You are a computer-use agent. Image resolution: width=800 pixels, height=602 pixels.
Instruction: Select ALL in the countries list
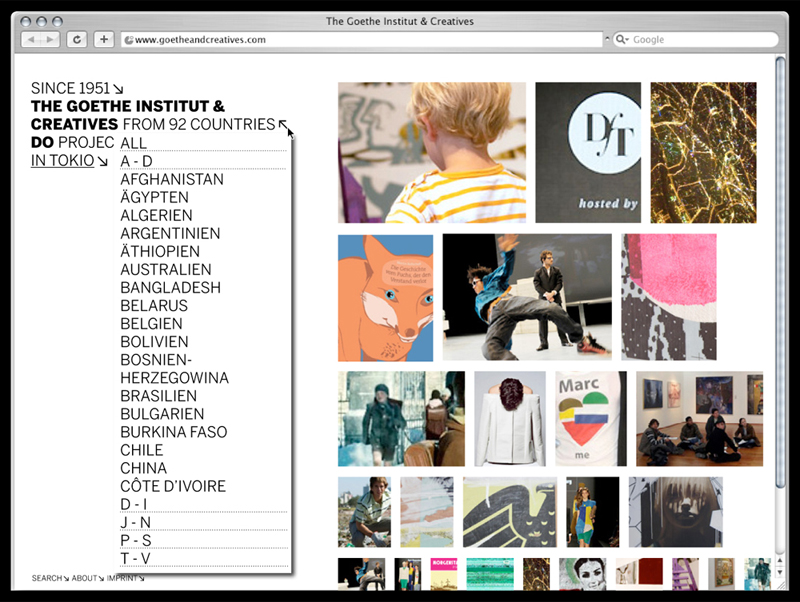(134, 143)
